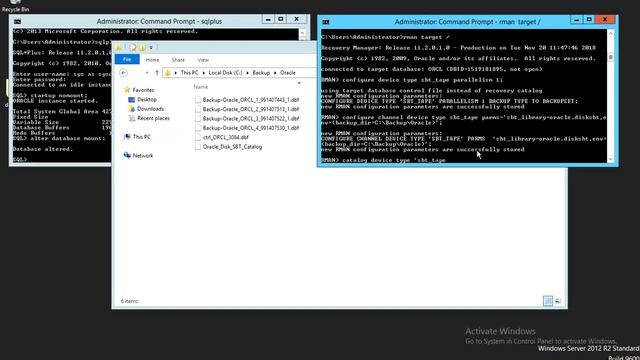Click file icon of Backup-Oracle_ORCL_1 dbf
This screenshot has height=360, width=640.
click(x=198, y=100)
